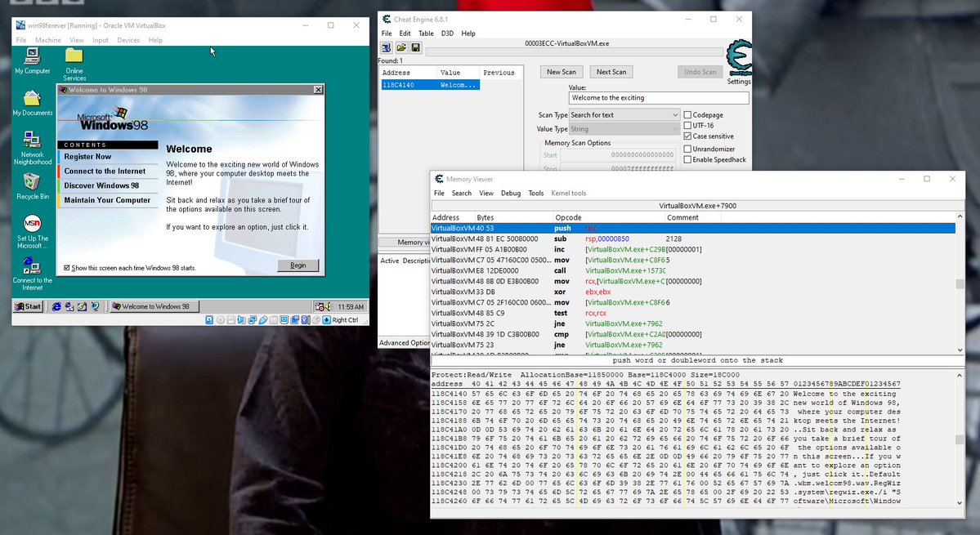Click the Windows 98 Start button
This screenshot has width=980, height=535.
click(28, 306)
